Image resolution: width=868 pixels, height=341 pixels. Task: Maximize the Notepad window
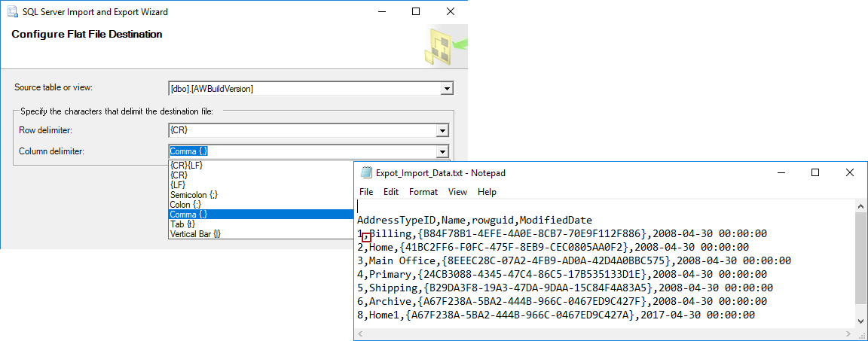(815, 173)
